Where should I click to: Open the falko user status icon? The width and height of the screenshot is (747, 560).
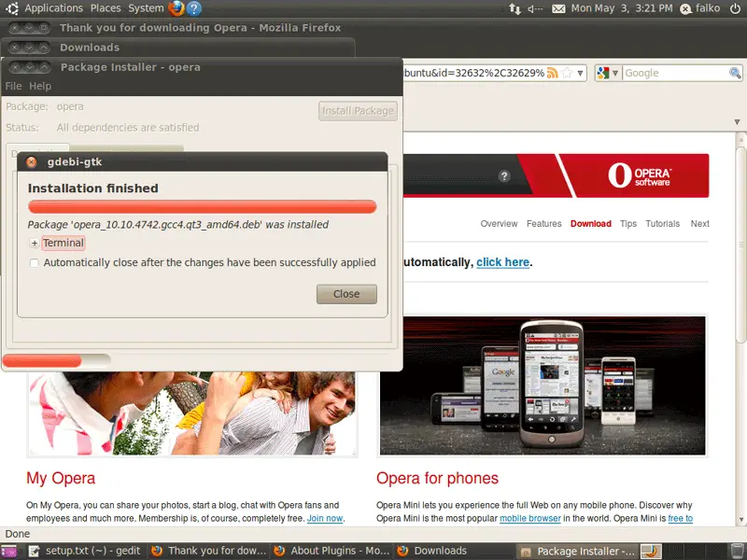click(x=685, y=8)
